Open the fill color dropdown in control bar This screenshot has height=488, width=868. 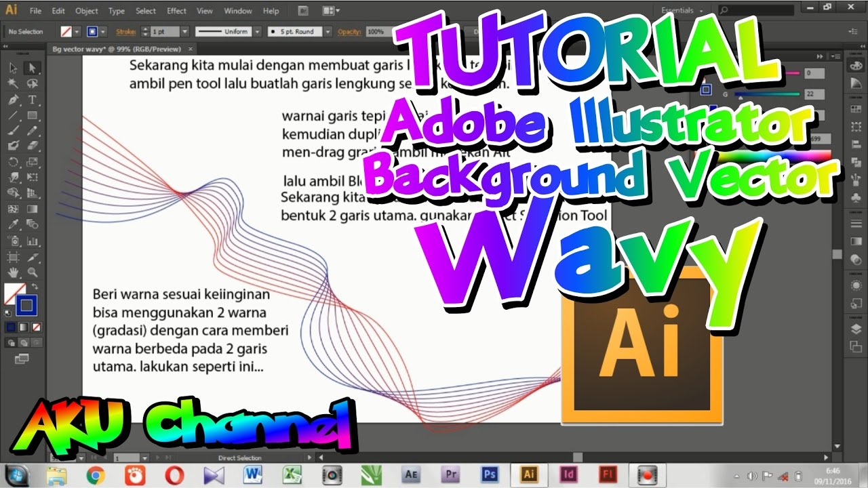78,32
